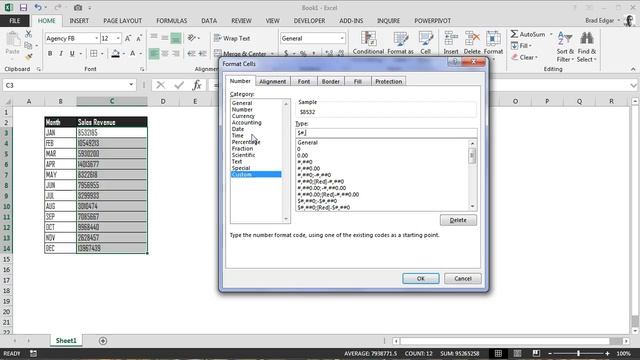Click the formula bar Cancel X icon
The width and height of the screenshot is (640, 360).
[160, 85]
